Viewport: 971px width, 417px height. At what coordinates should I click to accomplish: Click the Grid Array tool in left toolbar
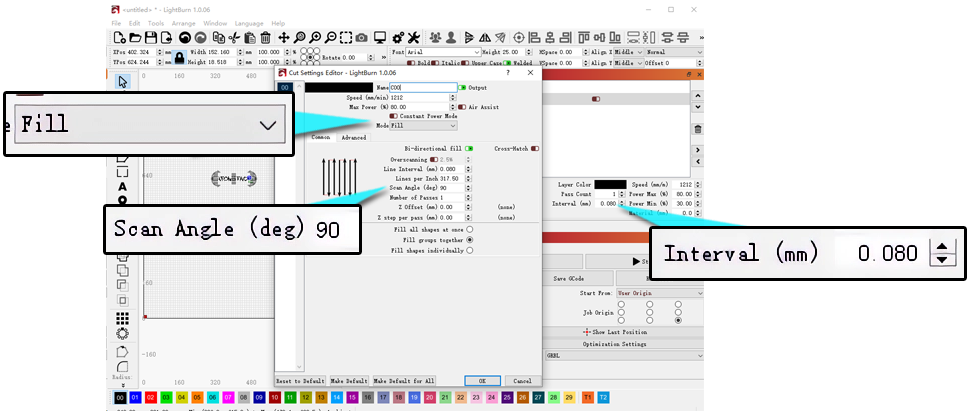pos(123,318)
